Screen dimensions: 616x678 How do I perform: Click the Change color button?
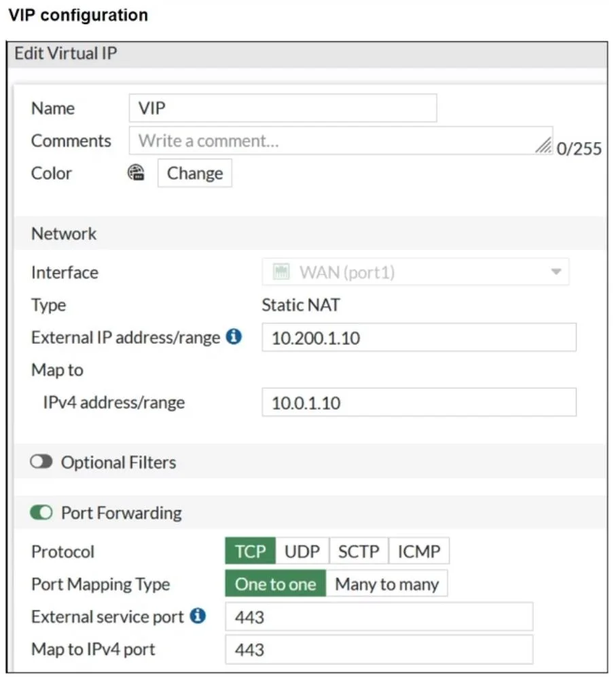[x=195, y=173]
